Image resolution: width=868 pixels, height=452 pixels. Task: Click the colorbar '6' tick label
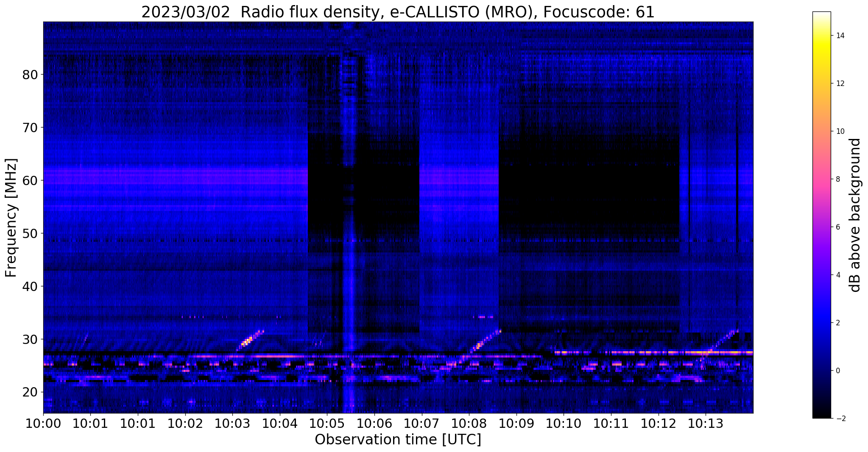click(837, 227)
